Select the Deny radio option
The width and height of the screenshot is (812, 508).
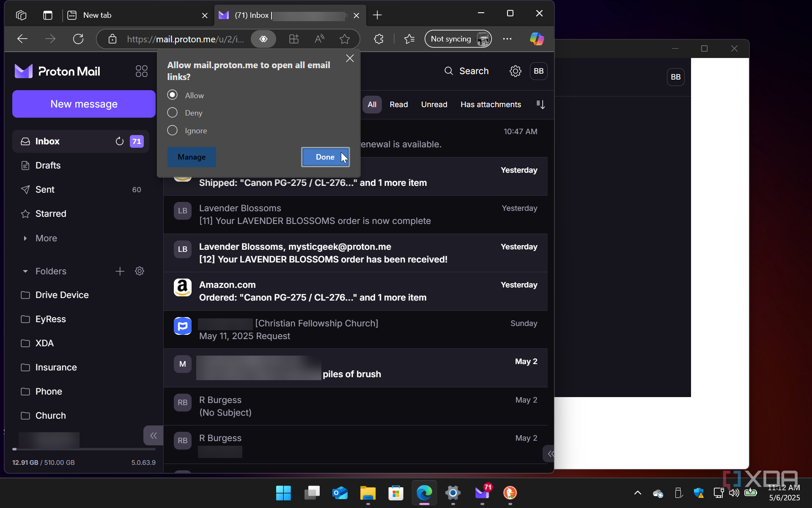point(172,113)
